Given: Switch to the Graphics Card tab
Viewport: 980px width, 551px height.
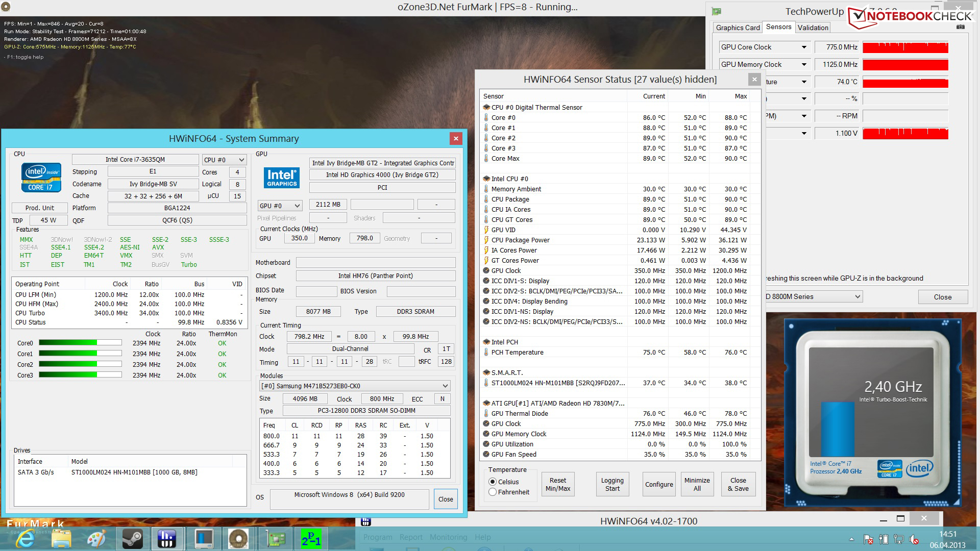Looking at the screenshot, I should tap(738, 28).
